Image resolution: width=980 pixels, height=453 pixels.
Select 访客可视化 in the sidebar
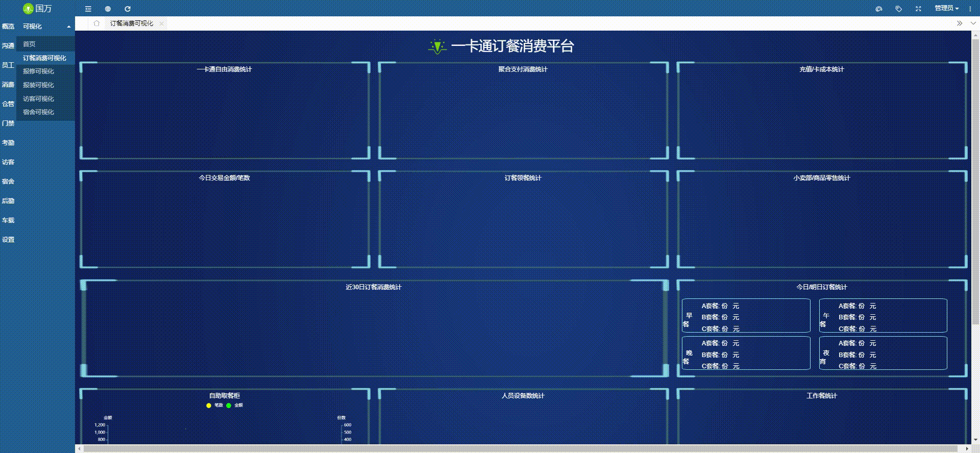[x=38, y=99]
